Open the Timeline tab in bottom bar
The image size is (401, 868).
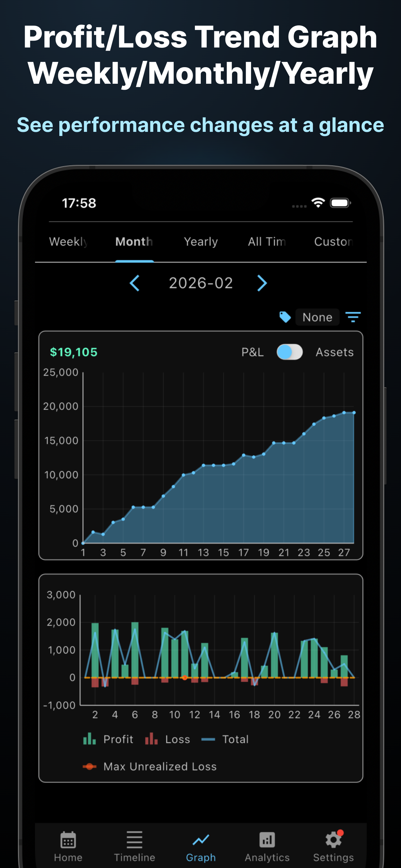pos(134,846)
